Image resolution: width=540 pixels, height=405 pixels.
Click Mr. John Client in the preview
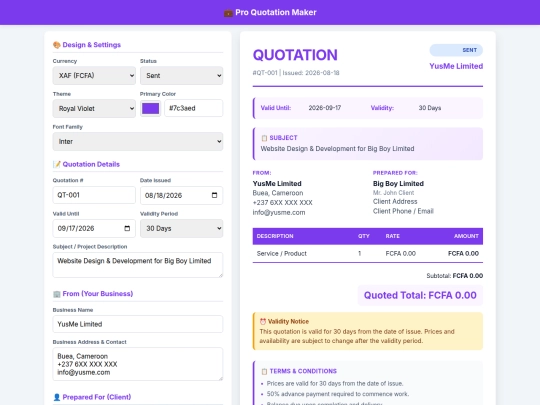point(393,193)
